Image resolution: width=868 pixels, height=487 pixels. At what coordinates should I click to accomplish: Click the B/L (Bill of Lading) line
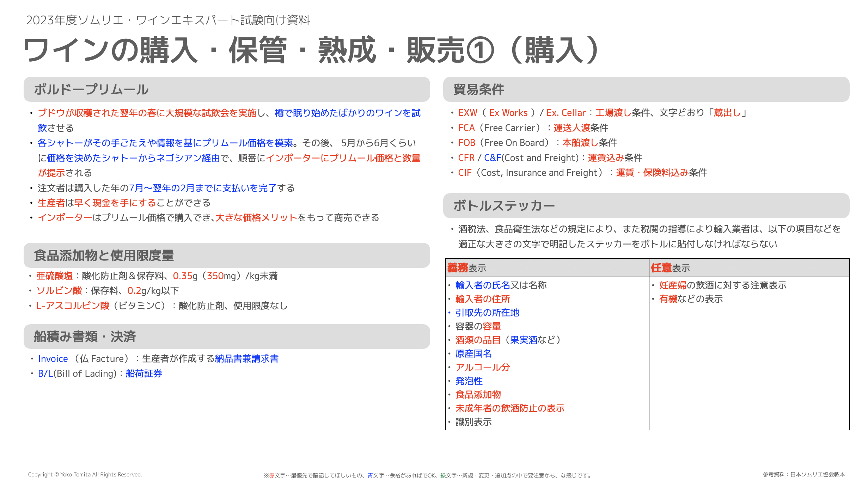click(x=100, y=373)
